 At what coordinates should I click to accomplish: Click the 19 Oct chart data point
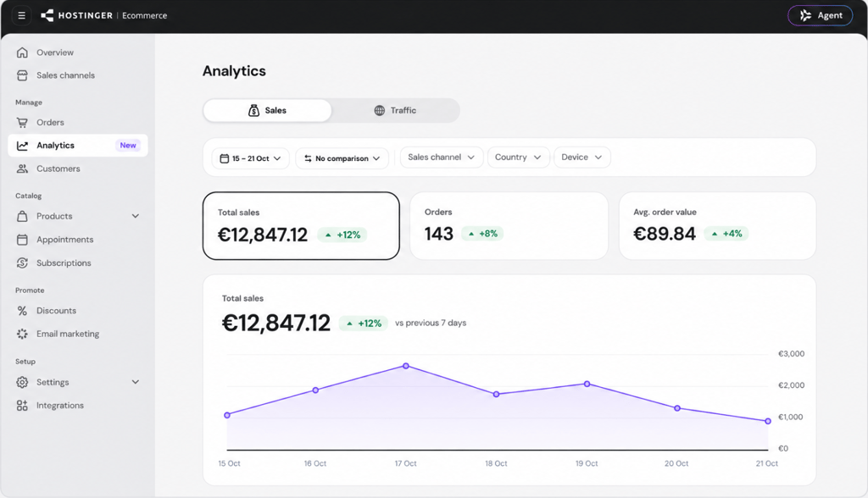pyautogui.click(x=587, y=384)
